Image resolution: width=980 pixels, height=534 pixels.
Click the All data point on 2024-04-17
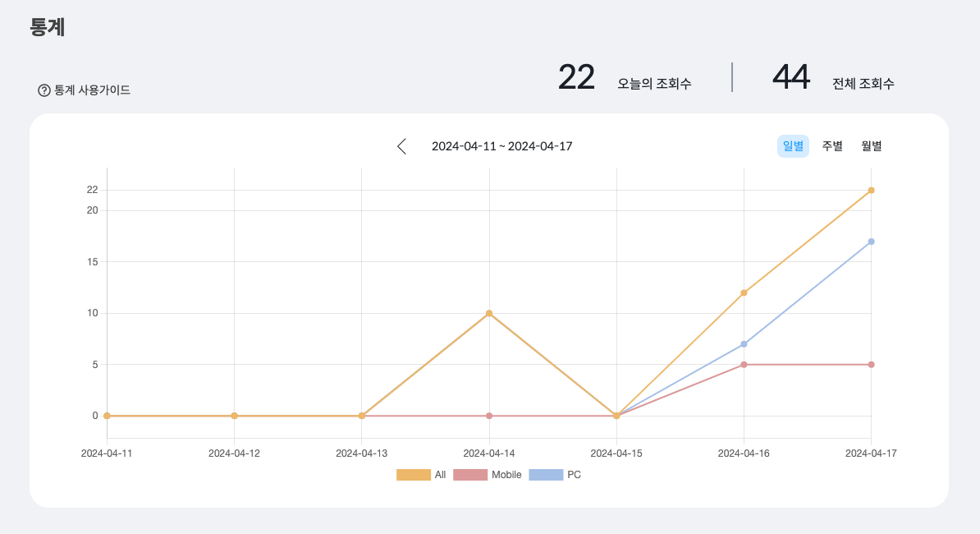pyautogui.click(x=872, y=190)
